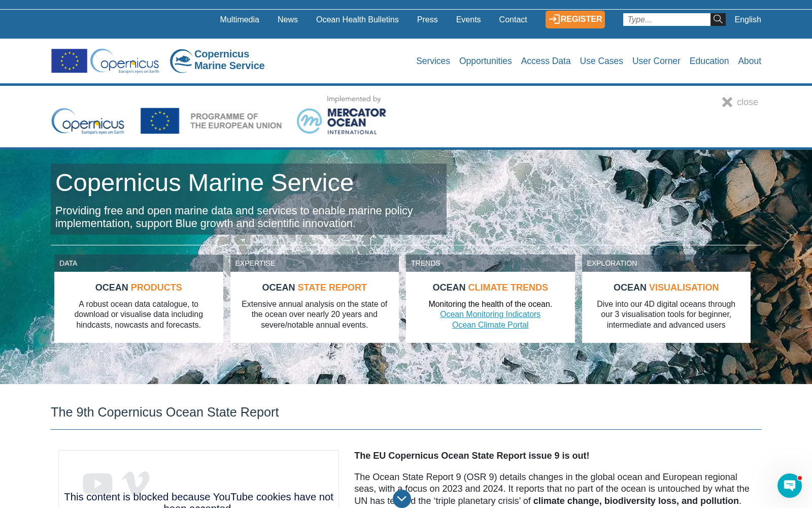Open the About menu
The height and width of the screenshot is (508, 812).
tap(750, 61)
